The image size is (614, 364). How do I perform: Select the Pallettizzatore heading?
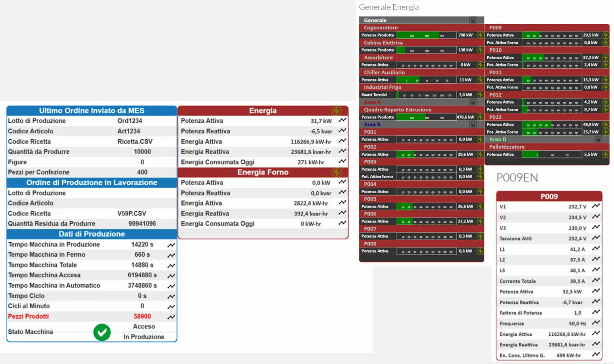[507, 147]
